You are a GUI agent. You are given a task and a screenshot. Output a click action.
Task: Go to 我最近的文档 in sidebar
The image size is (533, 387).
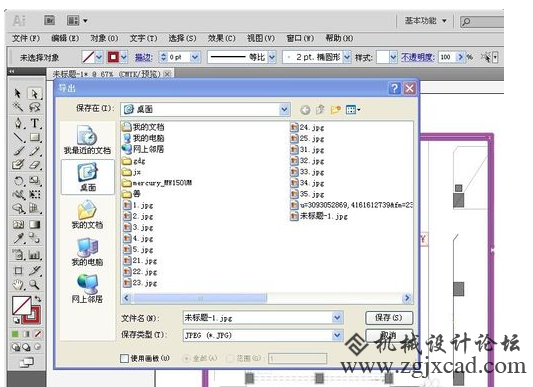tap(87, 140)
